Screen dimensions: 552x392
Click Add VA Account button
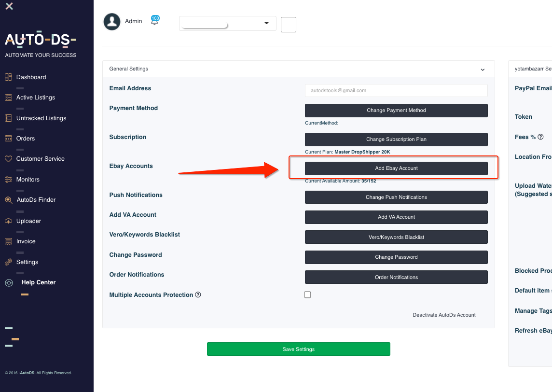point(396,217)
